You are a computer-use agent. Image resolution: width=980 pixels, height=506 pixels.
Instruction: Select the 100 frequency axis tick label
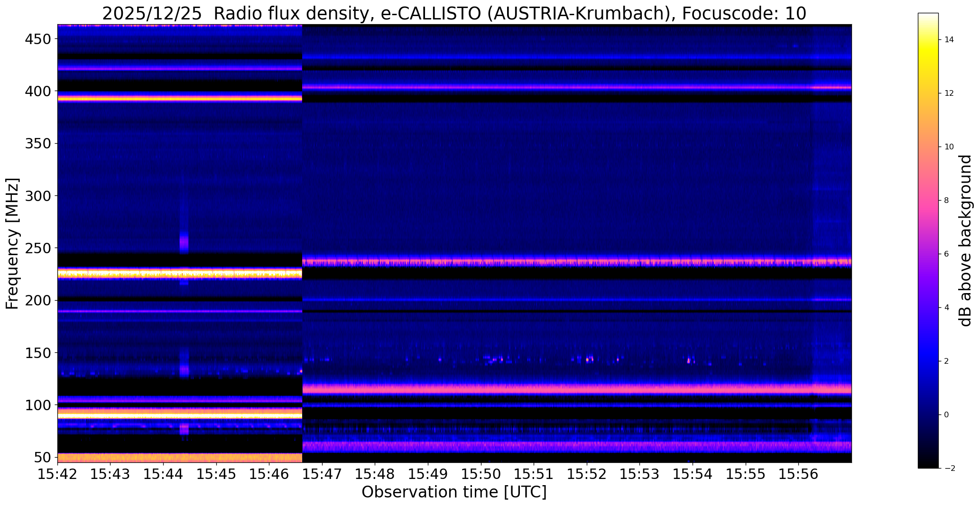pos(37,405)
